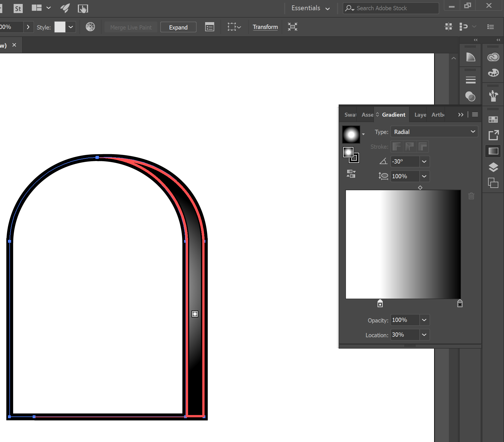This screenshot has width=504, height=442.
Task: Select stroke gradient across stroke option
Action: [423, 146]
